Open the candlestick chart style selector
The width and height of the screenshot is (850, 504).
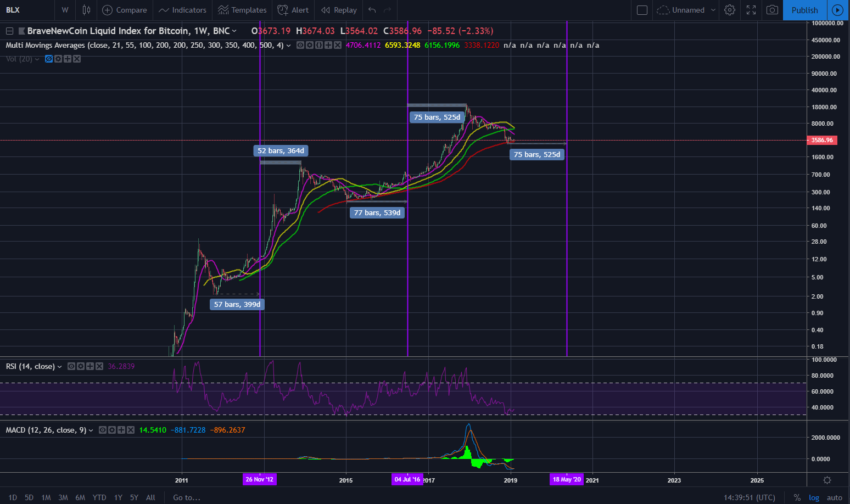pyautogui.click(x=86, y=10)
